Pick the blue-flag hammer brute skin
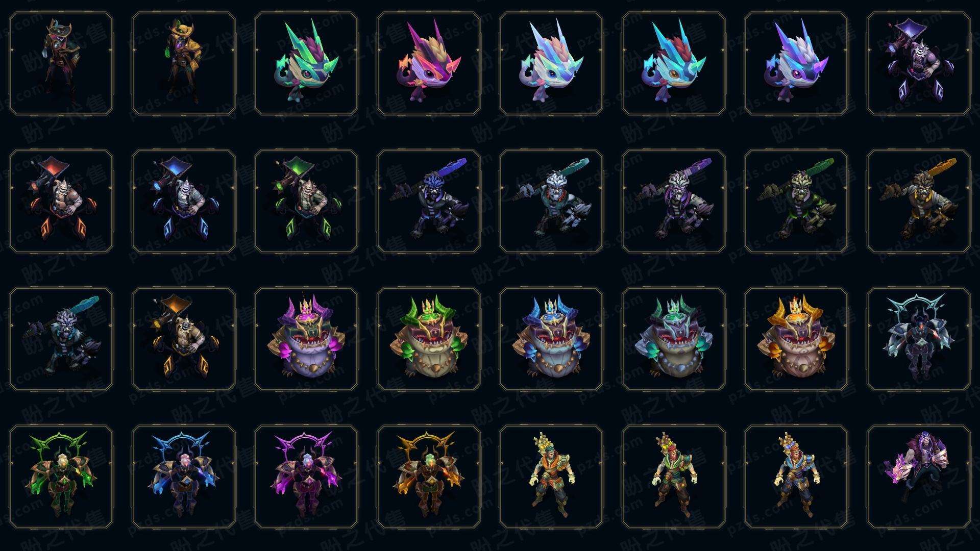Image resolution: width=980 pixels, height=551 pixels. click(x=184, y=201)
